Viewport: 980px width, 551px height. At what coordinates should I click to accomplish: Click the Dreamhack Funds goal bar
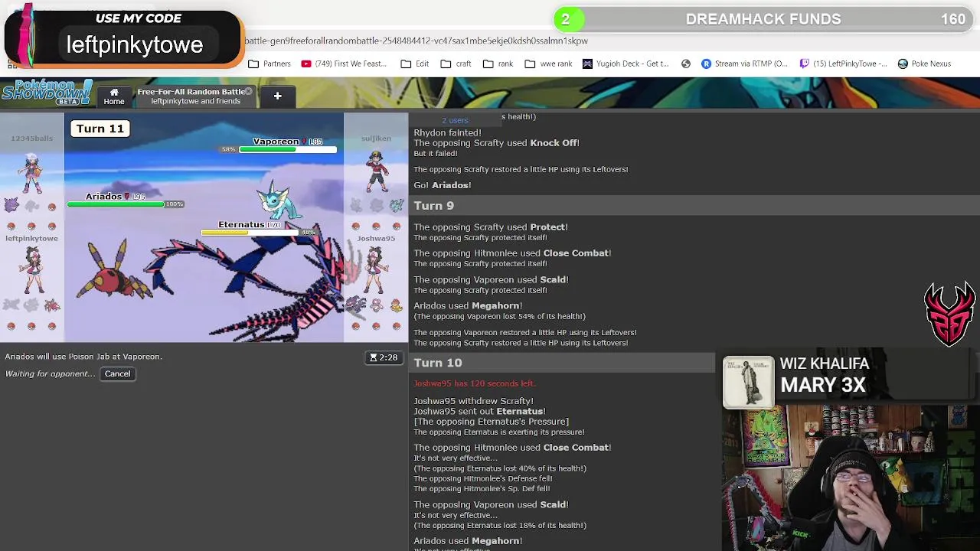(x=763, y=19)
